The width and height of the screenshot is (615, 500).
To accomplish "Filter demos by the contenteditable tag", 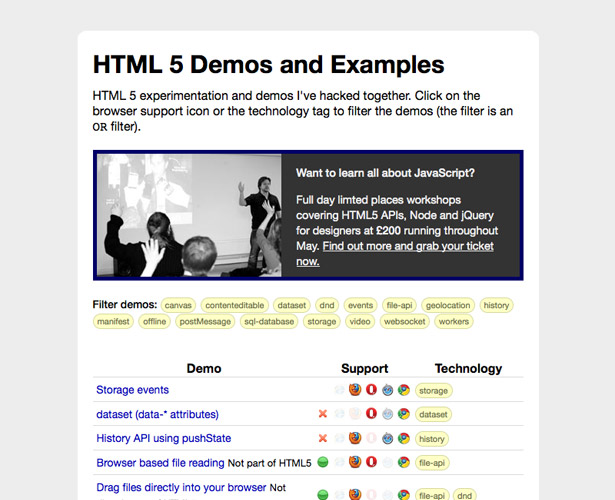I will pos(235,305).
